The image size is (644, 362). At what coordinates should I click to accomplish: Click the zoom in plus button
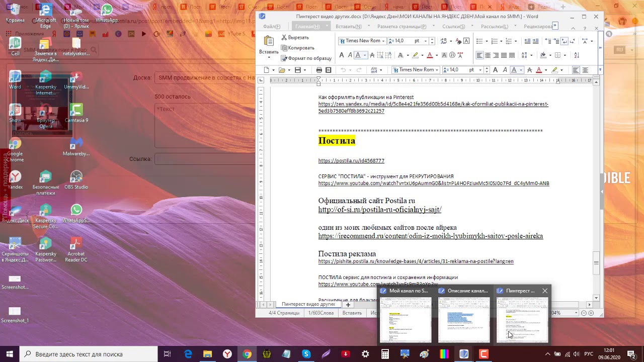pos(591,313)
